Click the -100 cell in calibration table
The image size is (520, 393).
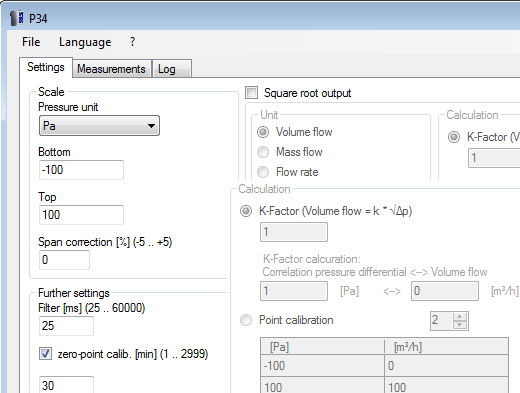pos(322,366)
